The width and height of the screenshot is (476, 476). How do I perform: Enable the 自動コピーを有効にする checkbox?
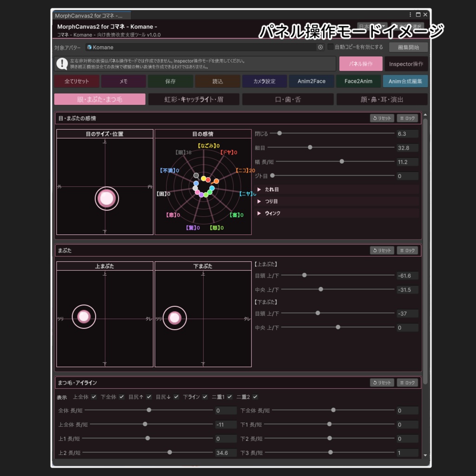click(x=331, y=47)
